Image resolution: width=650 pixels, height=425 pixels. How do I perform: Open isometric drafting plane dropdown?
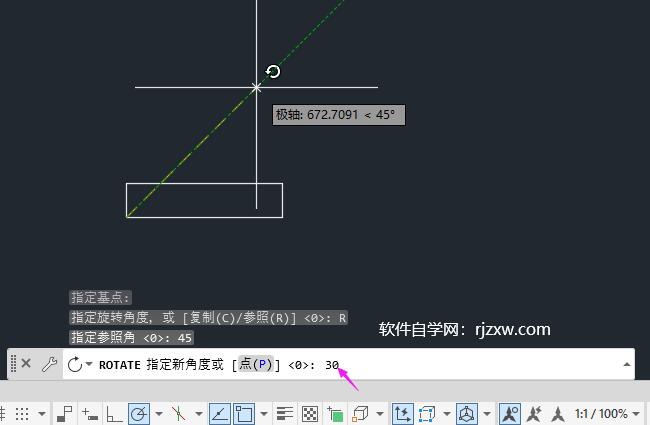point(199,413)
